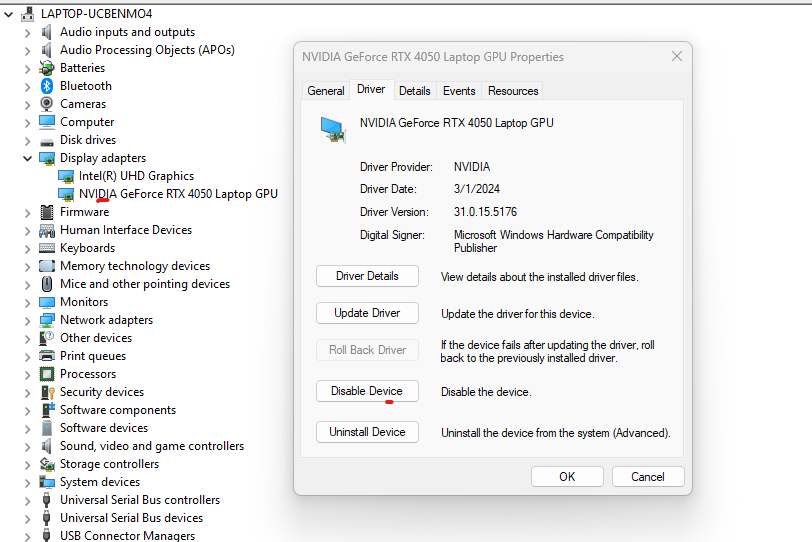Click the Computer monitor icon
812x542 pixels.
point(47,122)
